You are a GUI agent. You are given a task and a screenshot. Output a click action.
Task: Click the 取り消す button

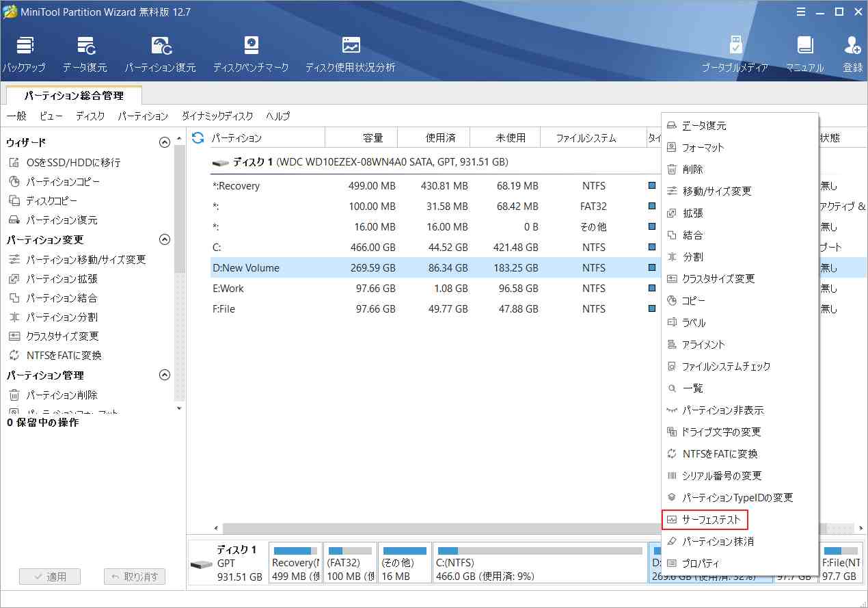[133, 577]
